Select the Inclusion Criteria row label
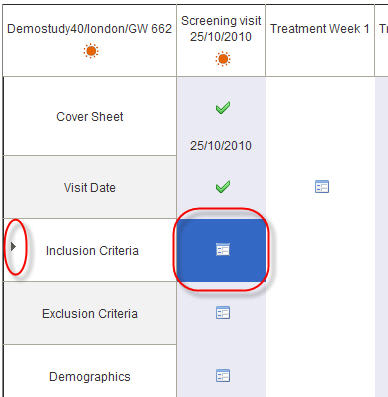Screen dimensions: 388x397 tap(92, 251)
